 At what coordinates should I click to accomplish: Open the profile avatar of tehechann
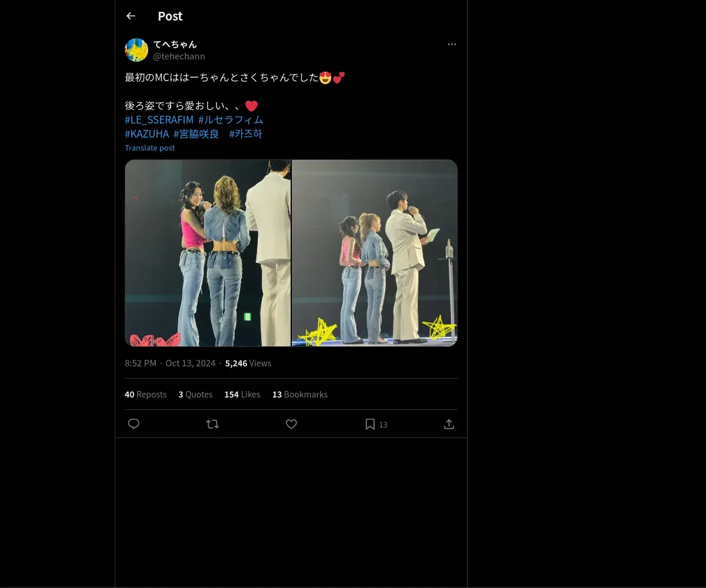pos(136,50)
